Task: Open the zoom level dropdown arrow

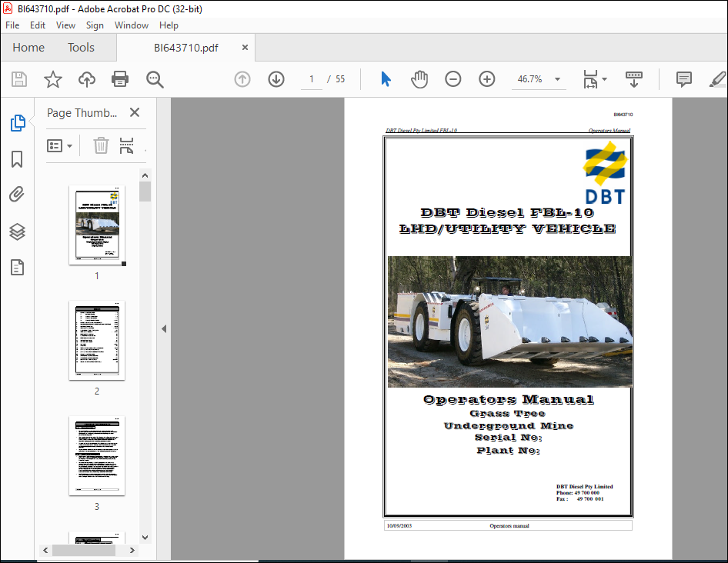Action: (x=558, y=79)
